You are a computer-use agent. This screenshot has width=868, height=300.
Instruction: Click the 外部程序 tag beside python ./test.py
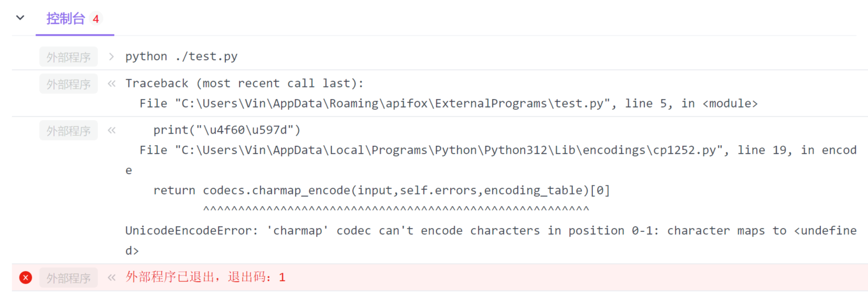coord(68,57)
